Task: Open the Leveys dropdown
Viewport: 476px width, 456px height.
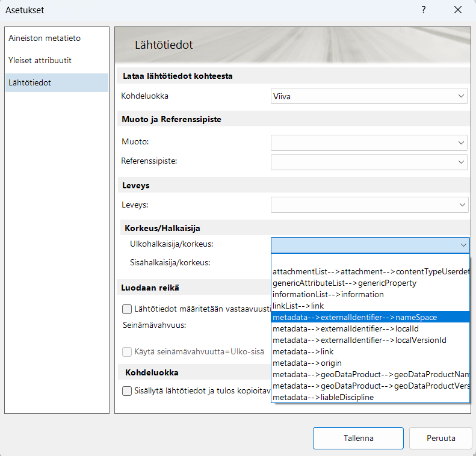Action: 369,205
